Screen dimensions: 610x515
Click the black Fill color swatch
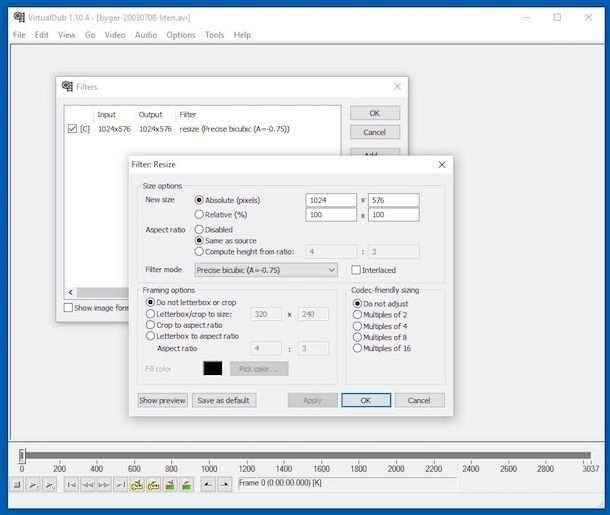click(213, 368)
